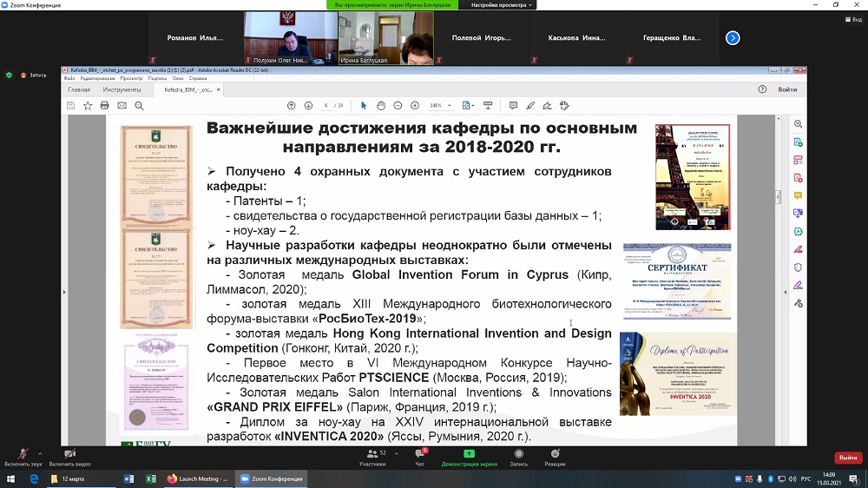Start recording with Запись button

(x=518, y=457)
